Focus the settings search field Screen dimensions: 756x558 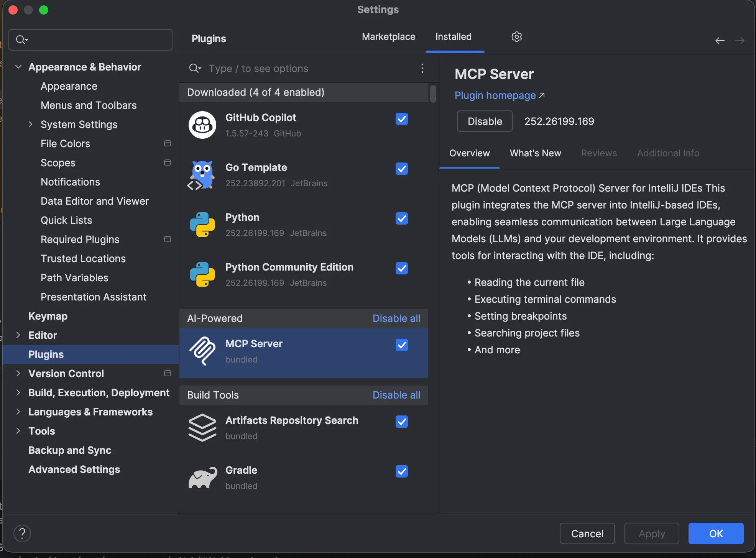(96, 40)
